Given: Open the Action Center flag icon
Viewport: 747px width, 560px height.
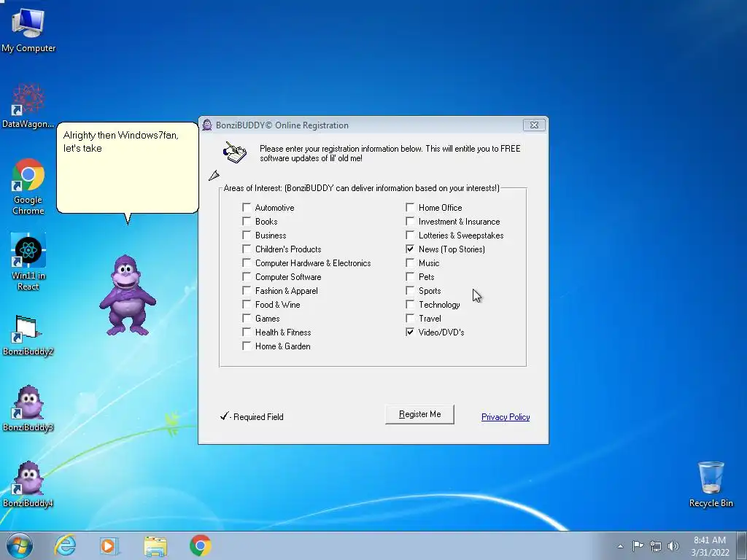Looking at the screenshot, I should 638,546.
